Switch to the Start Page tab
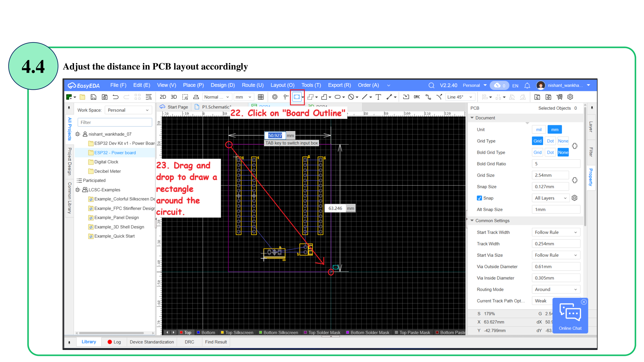The height and width of the screenshot is (362, 644). click(x=174, y=107)
